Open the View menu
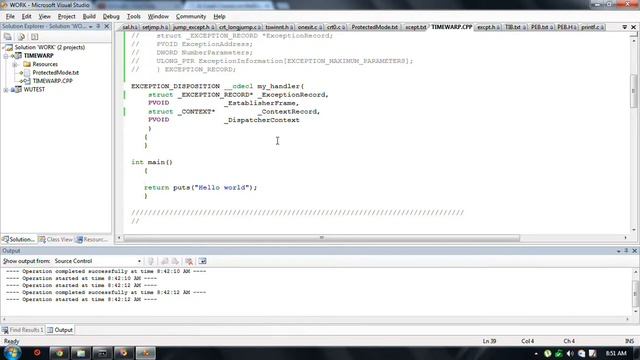 tap(44, 16)
